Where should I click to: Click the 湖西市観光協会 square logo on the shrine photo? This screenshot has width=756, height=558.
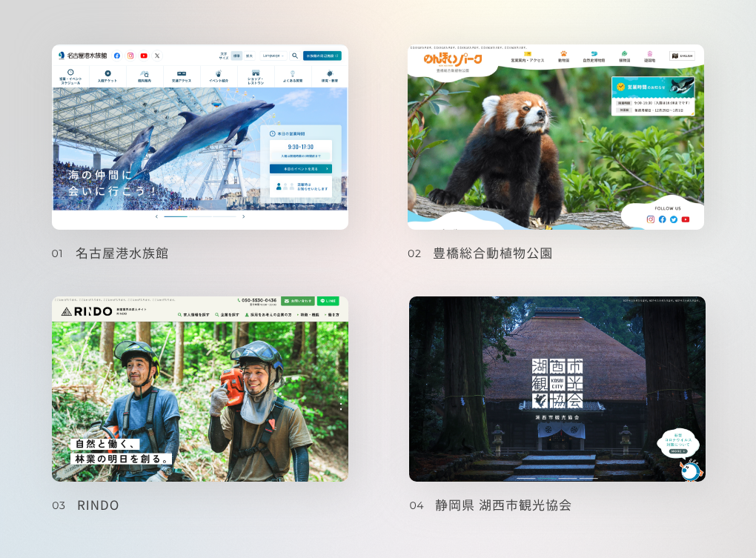click(x=557, y=384)
